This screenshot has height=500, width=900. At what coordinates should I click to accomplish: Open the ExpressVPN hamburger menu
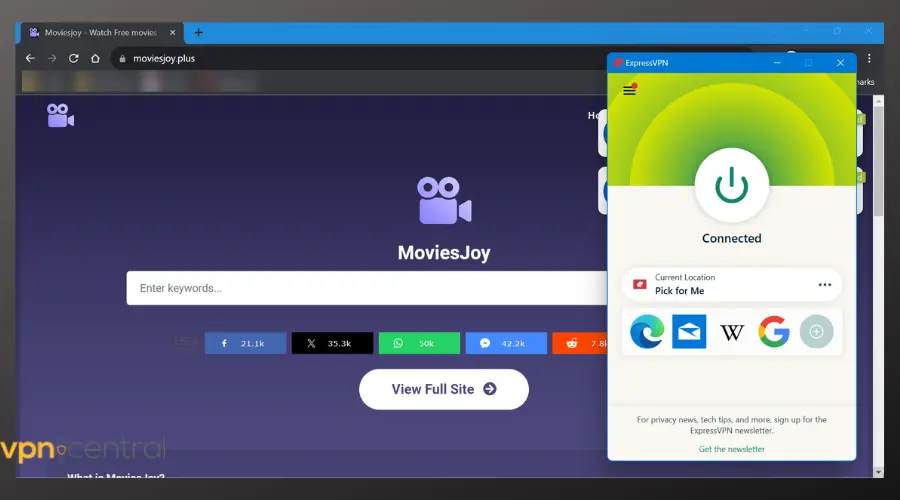point(630,90)
